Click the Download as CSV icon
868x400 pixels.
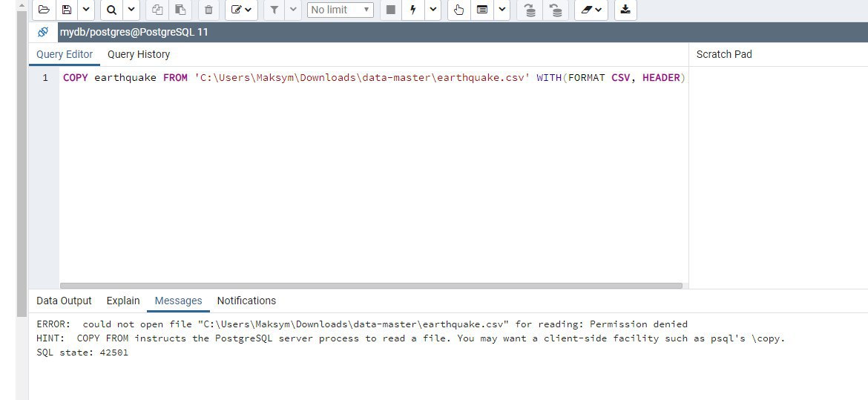click(x=625, y=10)
